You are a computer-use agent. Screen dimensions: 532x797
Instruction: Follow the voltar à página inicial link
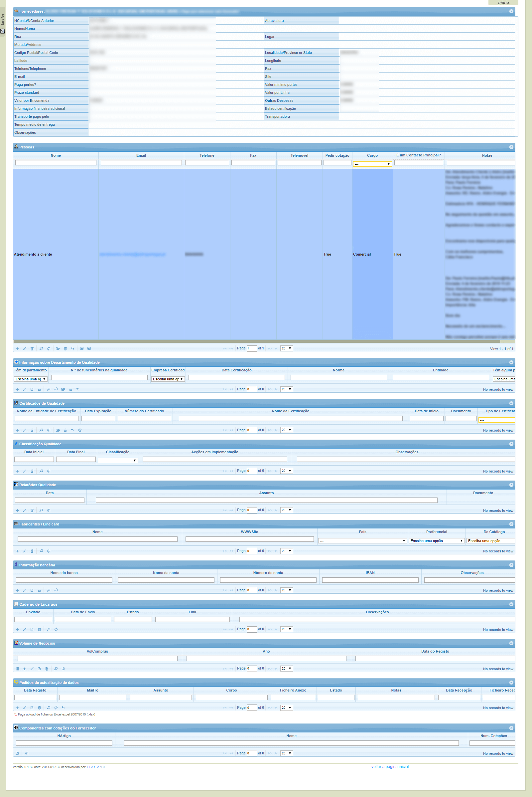390,766
